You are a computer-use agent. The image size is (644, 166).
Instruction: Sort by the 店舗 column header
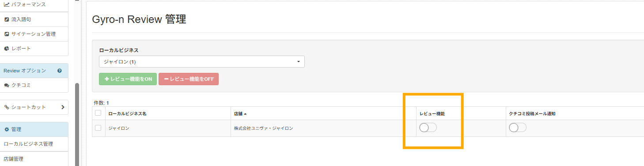(240, 113)
